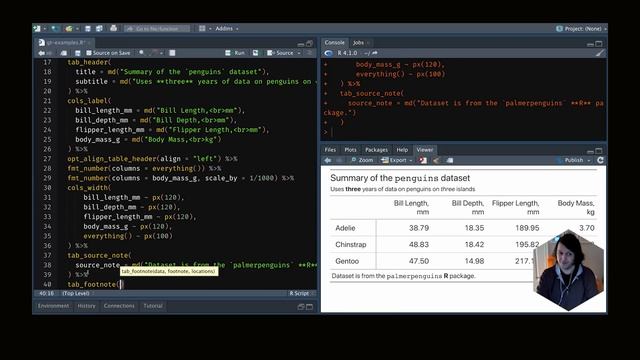The image size is (640, 360).
Task: Click the Viewer refresh icon
Action: tap(600, 160)
